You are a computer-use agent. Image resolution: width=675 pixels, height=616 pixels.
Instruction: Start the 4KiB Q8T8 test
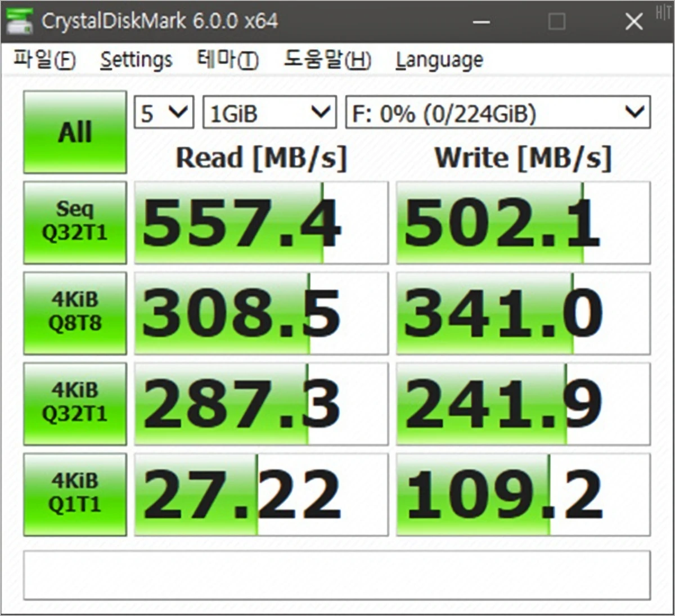point(75,313)
